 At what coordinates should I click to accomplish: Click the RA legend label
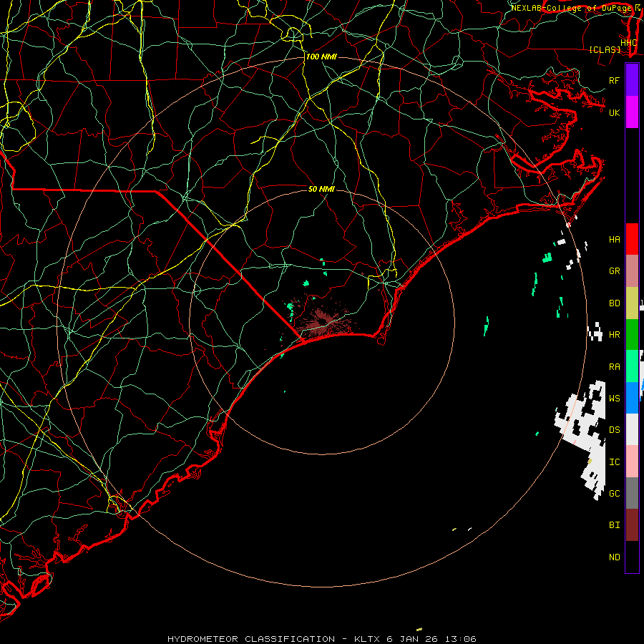(615, 366)
